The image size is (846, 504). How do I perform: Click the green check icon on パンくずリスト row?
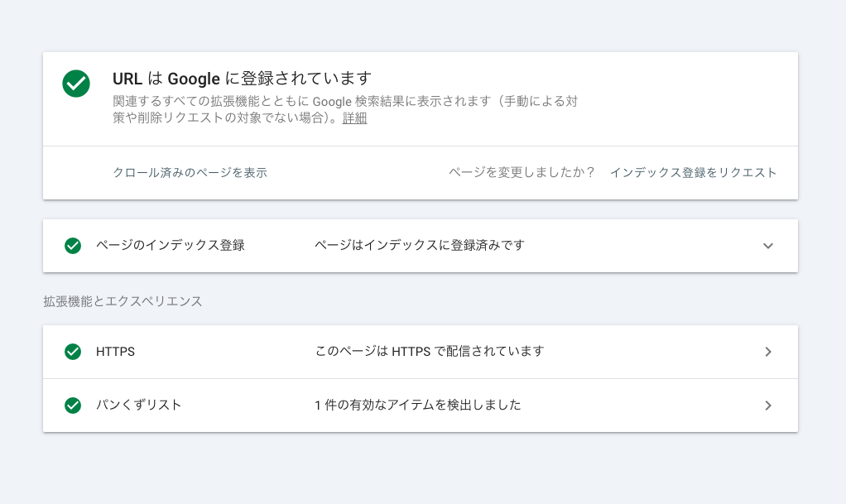tap(73, 406)
